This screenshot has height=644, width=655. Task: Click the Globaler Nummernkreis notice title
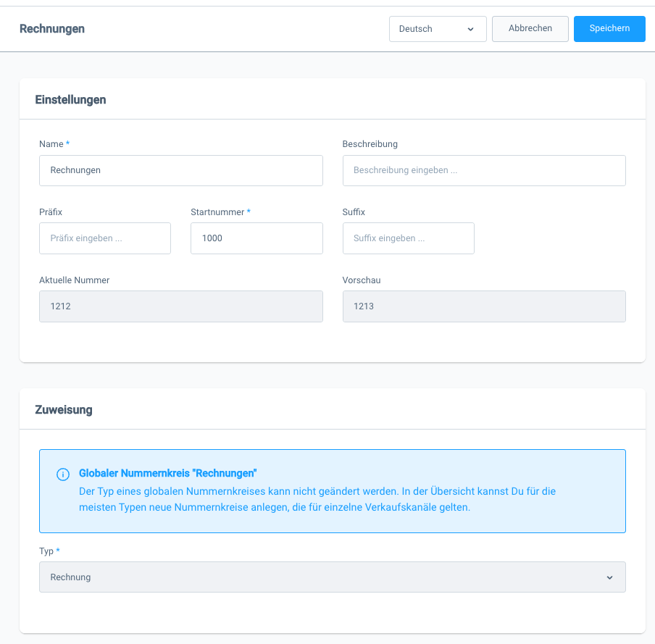[x=167, y=474]
